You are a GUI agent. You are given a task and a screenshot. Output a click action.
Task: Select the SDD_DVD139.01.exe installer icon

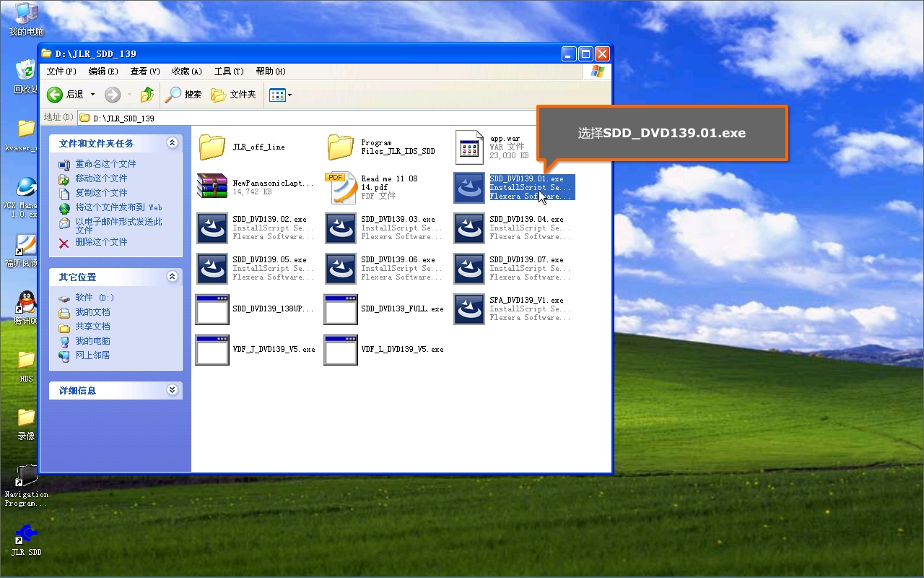pos(469,188)
